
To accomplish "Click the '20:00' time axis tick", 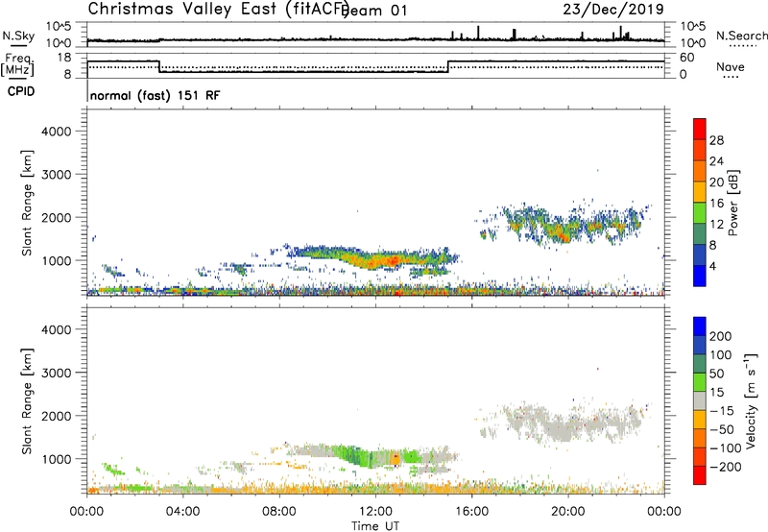I will point(567,512).
